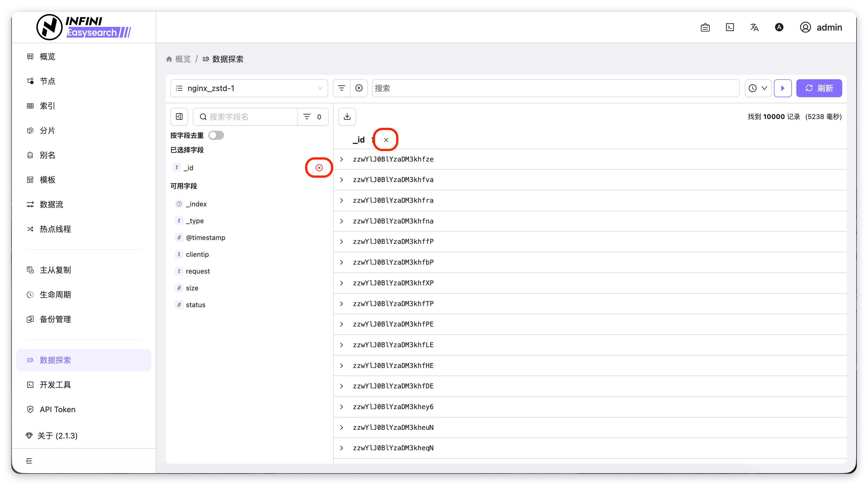The width and height of the screenshot is (868, 485).
Task: Click the 刷新 refresh button
Action: (819, 88)
